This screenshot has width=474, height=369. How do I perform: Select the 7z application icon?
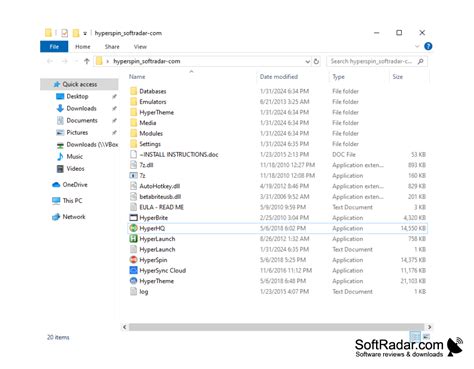[x=133, y=175]
